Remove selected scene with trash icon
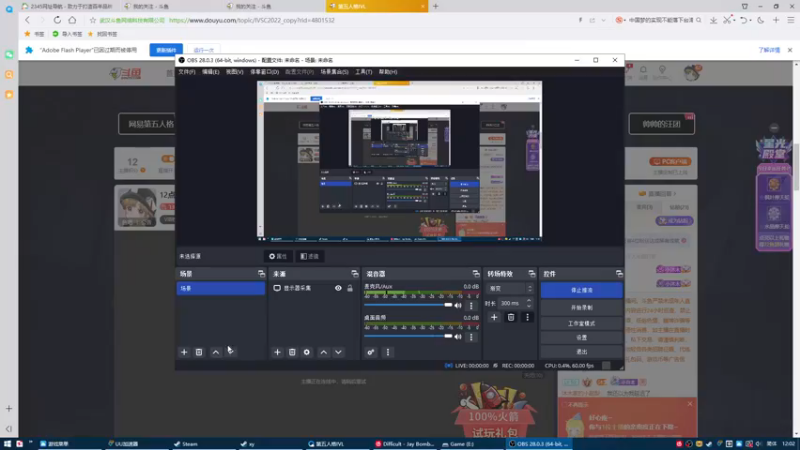Screen dimensions: 800x450 [199, 352]
